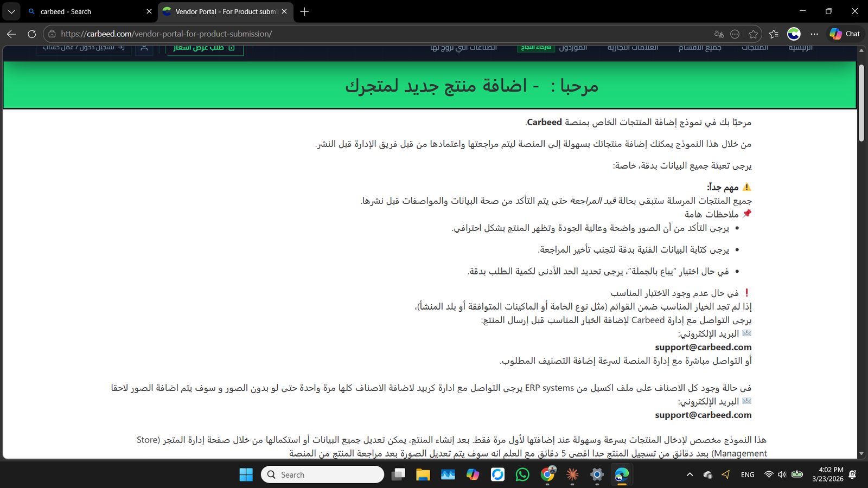
Task: Click the green request-a-quote button in the site header
Action: [x=204, y=48]
